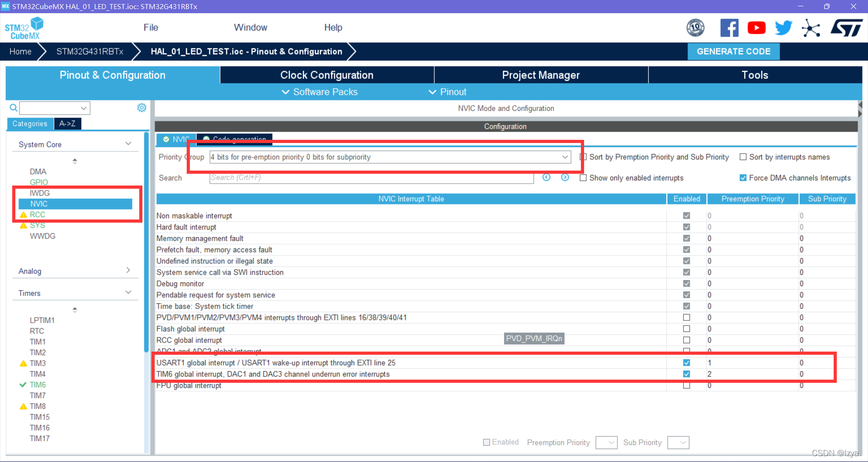868x462 pixels.
Task: Open the bottom Preemption Priority dropdown
Action: coord(606,443)
